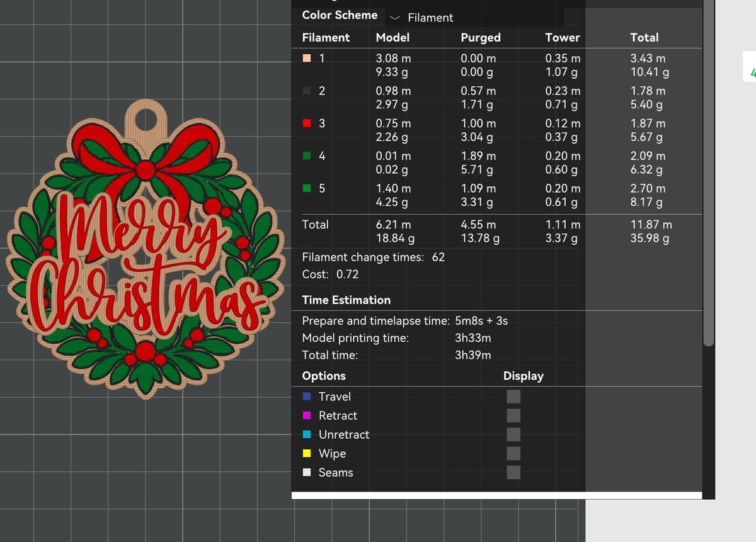
Task: Click Prepare and timelapse time 5m8s + 3s
Action: pyautogui.click(x=404, y=321)
